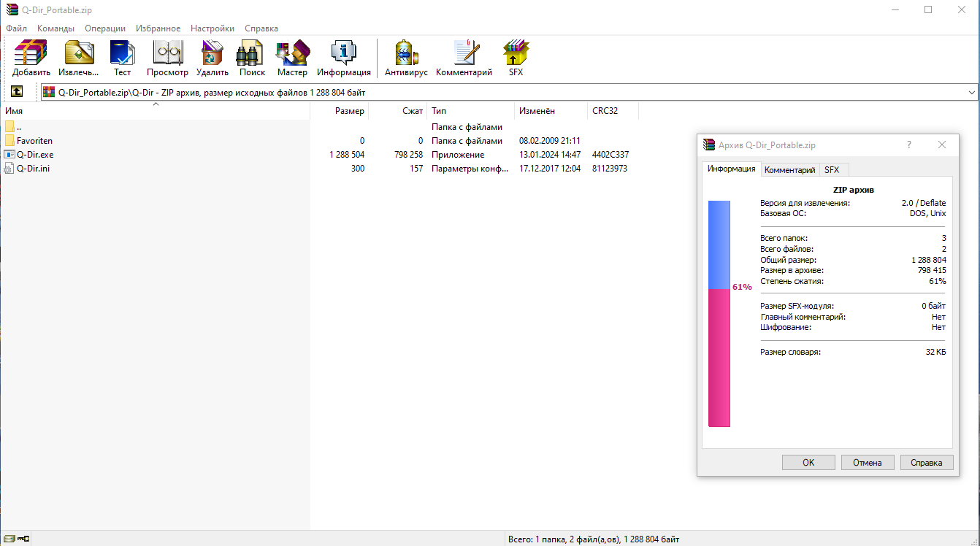Click the CRC value 4402C337
Image resolution: width=980 pixels, height=546 pixels.
[610, 155]
